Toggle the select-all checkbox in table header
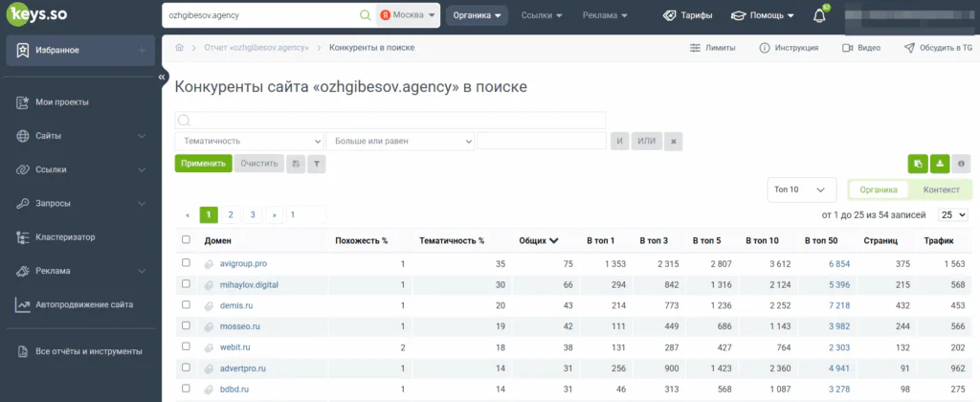 coord(186,239)
